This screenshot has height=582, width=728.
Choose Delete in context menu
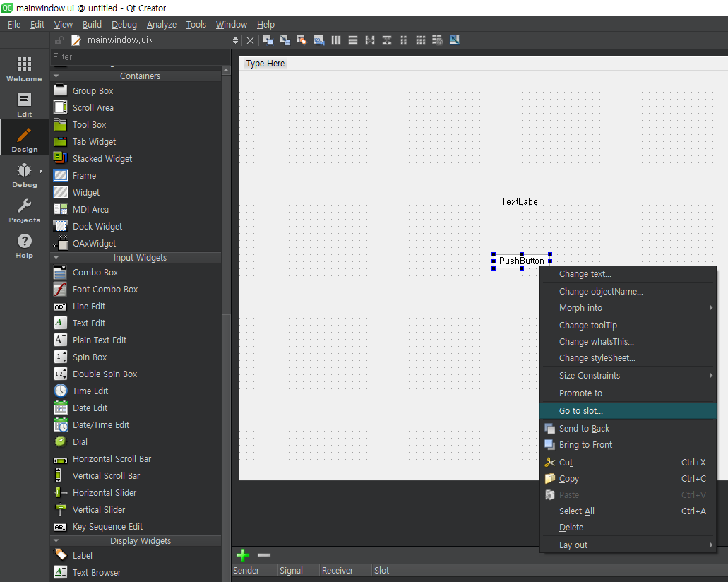coord(628,528)
